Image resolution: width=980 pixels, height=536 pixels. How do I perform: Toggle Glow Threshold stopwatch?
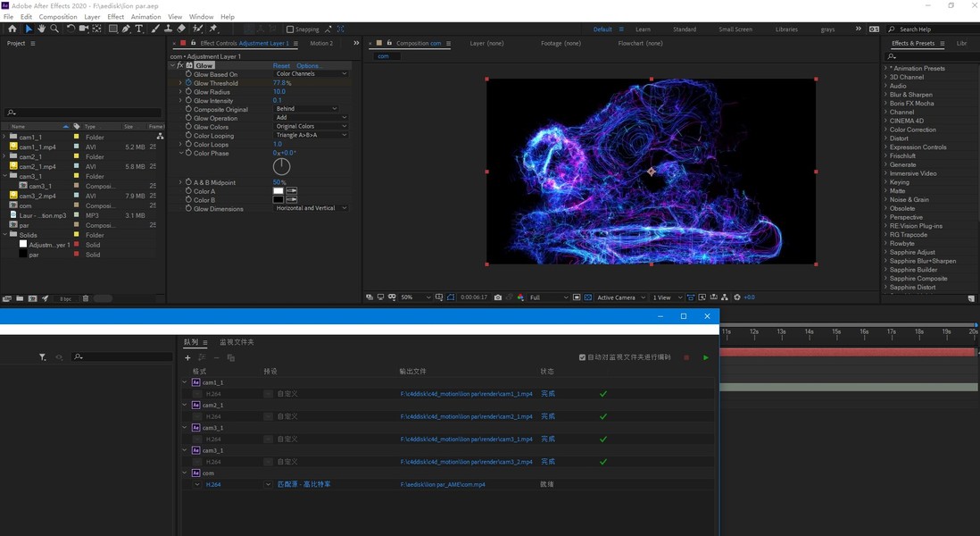pos(188,82)
